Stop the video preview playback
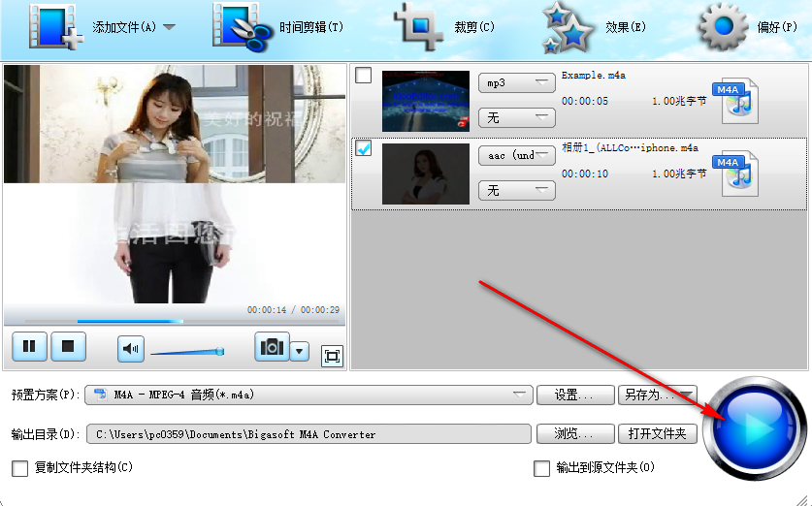Screen dimensions: 812x506 (68, 347)
